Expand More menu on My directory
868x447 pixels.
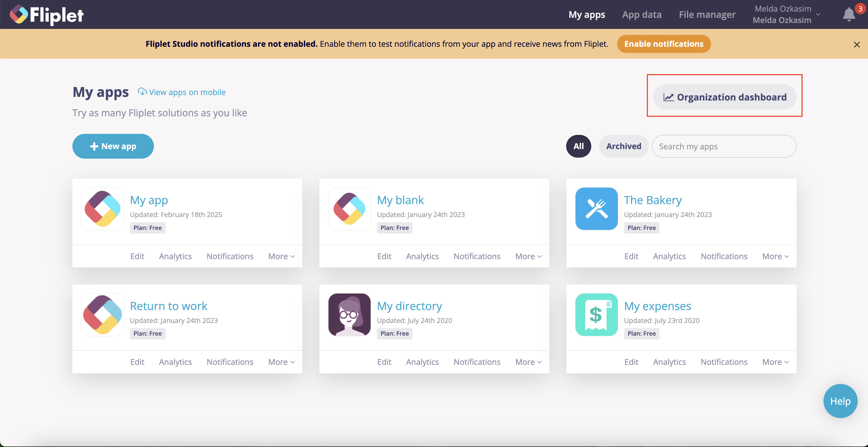tap(528, 362)
